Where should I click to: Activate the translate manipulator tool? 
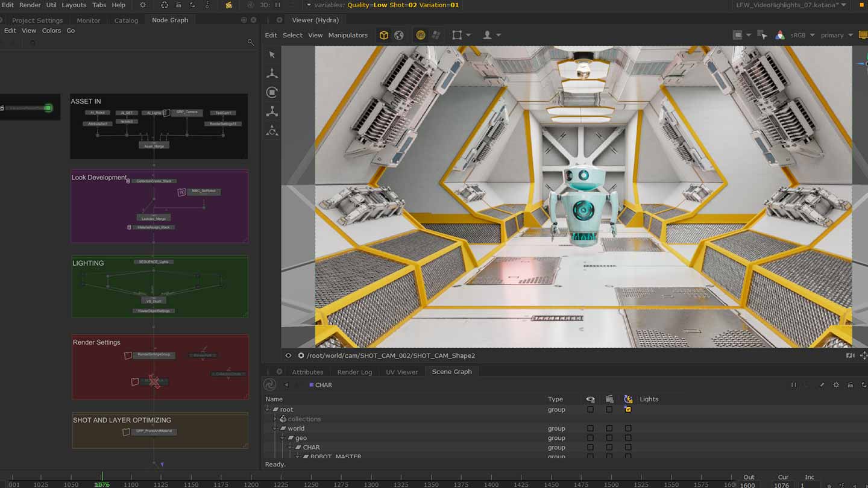coord(272,74)
